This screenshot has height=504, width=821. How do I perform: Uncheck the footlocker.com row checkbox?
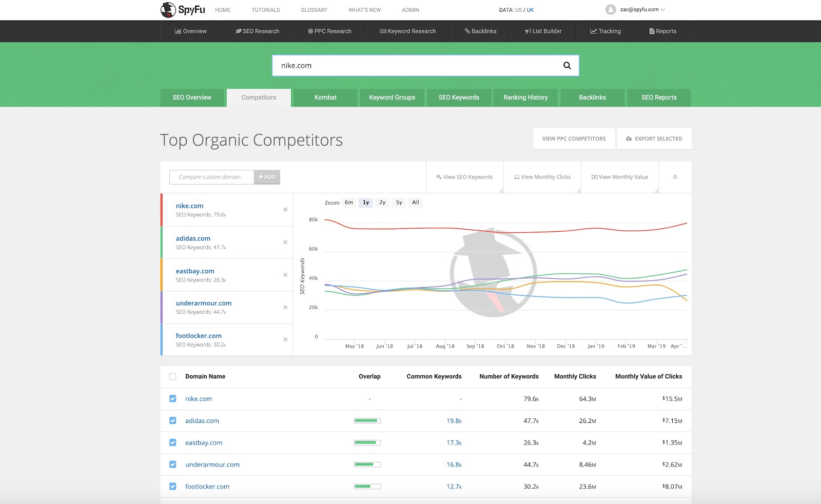tap(173, 487)
